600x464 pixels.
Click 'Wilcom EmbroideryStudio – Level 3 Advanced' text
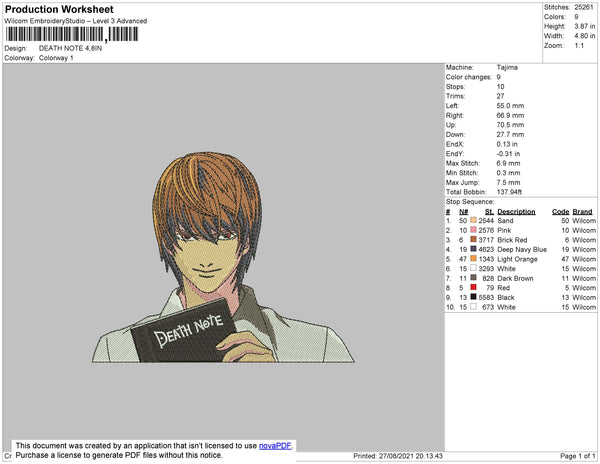[x=76, y=21]
